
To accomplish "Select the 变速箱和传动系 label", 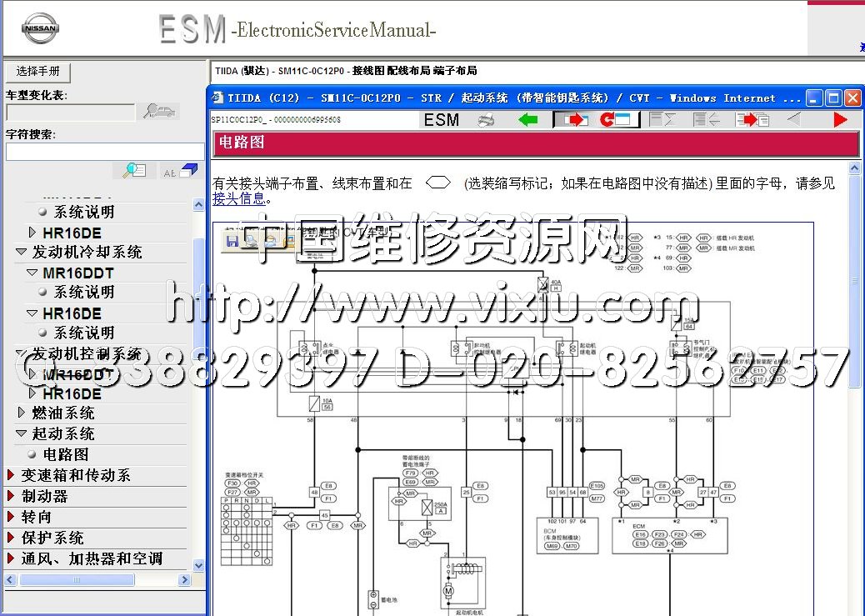I will tap(76, 475).
